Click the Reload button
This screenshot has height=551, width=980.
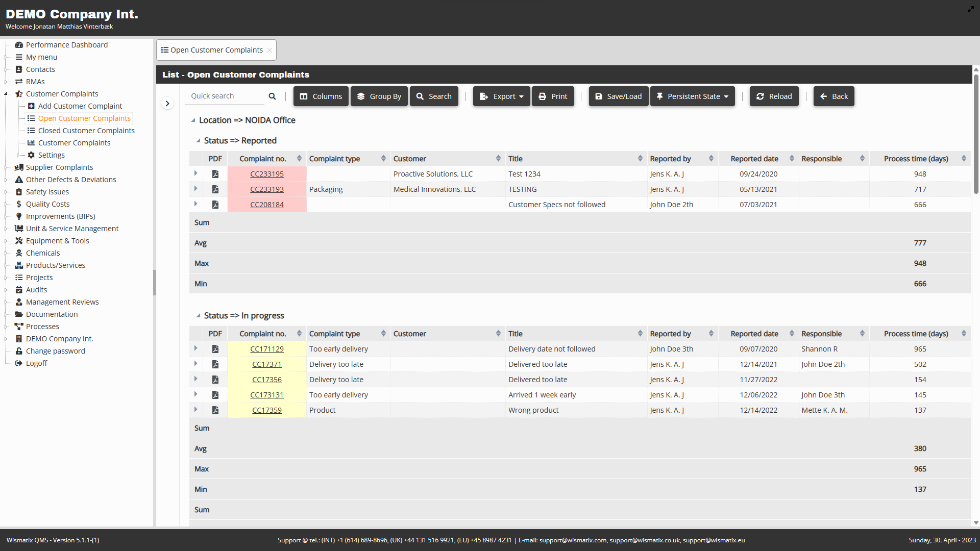774,96
